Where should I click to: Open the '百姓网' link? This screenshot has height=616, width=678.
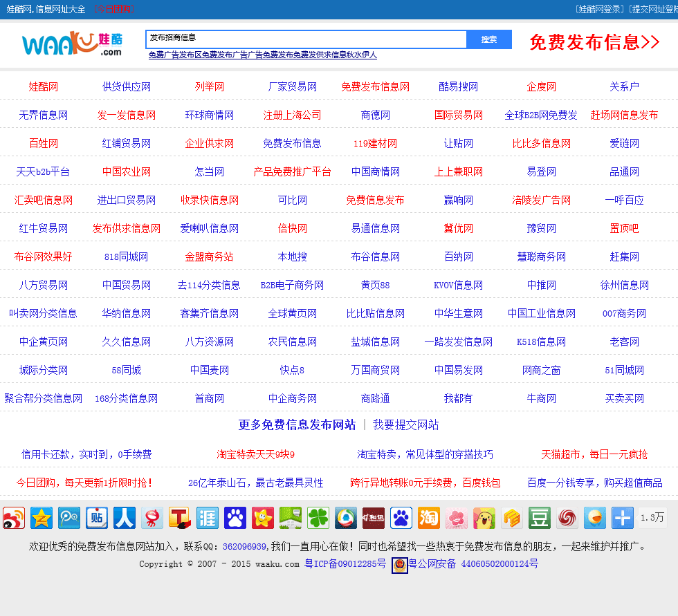click(43, 143)
